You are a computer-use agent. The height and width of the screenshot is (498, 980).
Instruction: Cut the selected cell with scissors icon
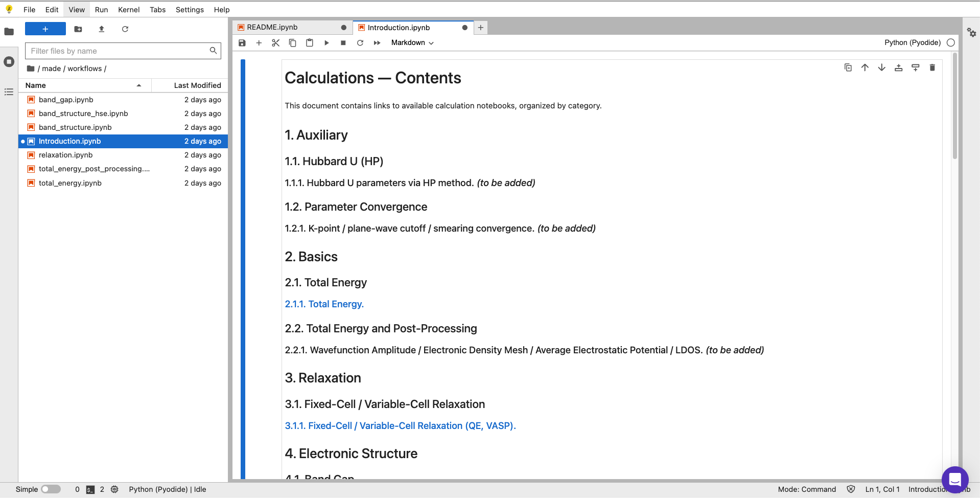coord(276,43)
